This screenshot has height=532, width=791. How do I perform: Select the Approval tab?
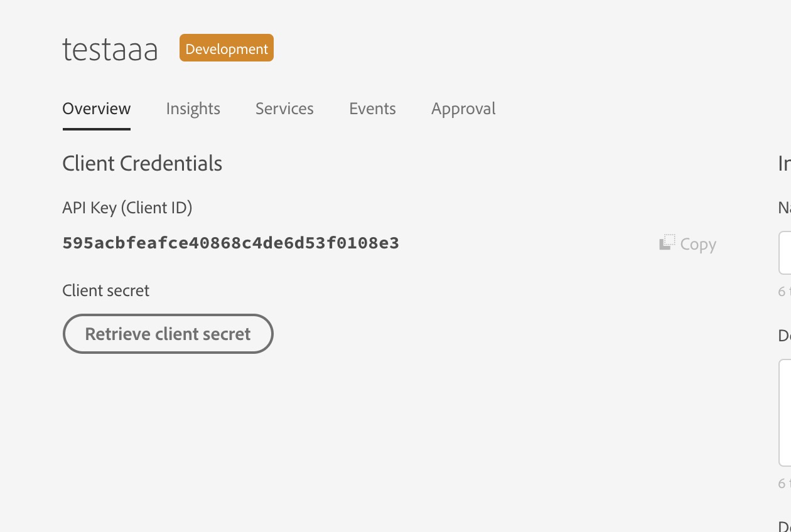pyautogui.click(x=463, y=109)
